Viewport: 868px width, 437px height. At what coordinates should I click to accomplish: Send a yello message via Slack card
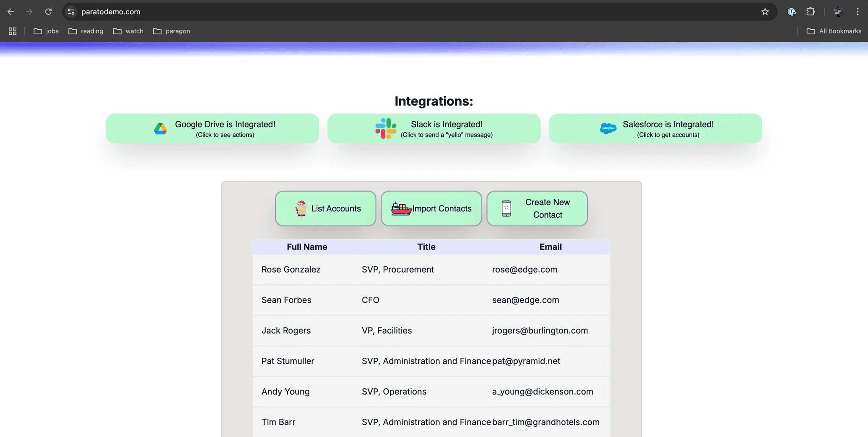[434, 128]
